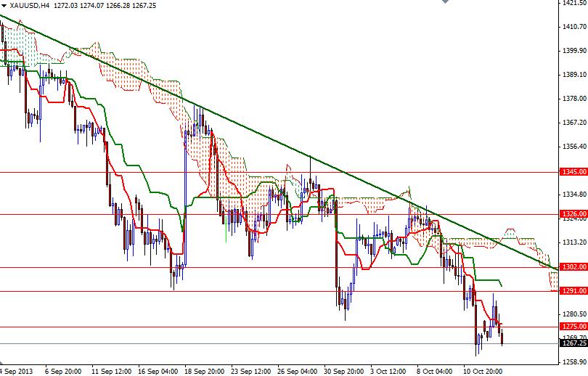Click the 23 Sep 12:00 time axis label
588x376 pixels.
[x=251, y=372]
